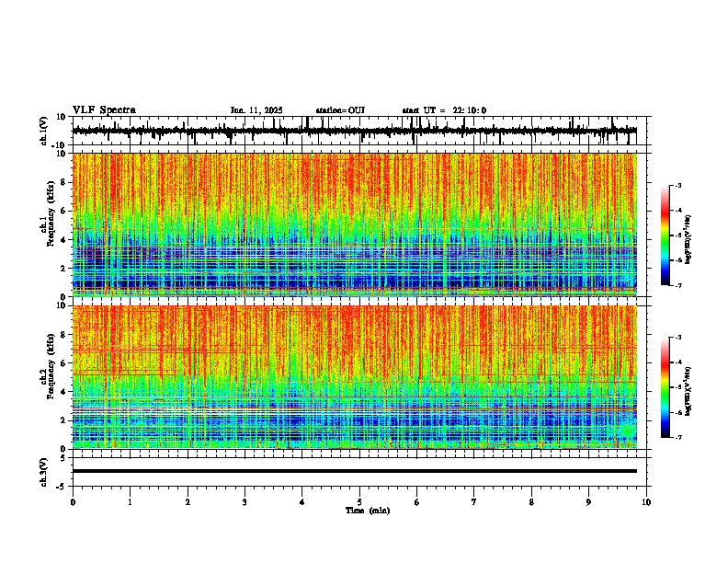The height and width of the screenshot is (563, 728).
Task: Click the time axis tick label "1"
Action: pyautogui.click(x=130, y=502)
